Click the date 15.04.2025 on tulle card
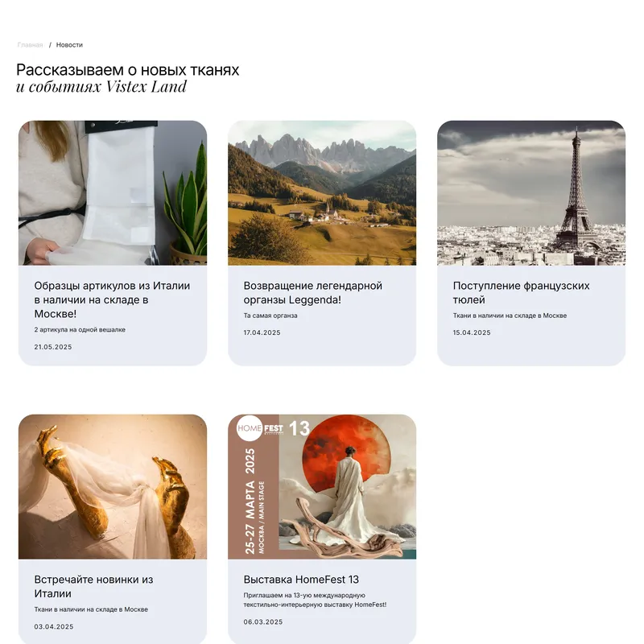The height and width of the screenshot is (644, 644). tap(472, 332)
